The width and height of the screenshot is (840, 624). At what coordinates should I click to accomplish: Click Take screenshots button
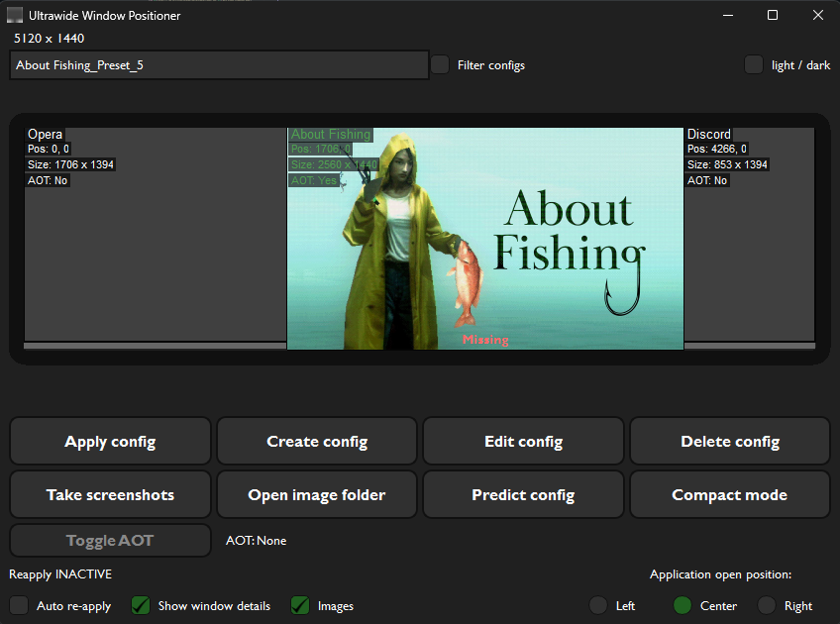110,495
